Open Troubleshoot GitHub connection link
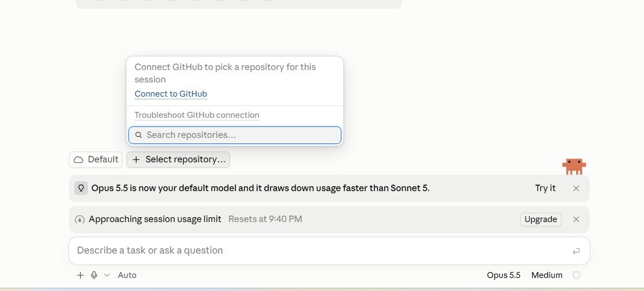 (x=197, y=115)
